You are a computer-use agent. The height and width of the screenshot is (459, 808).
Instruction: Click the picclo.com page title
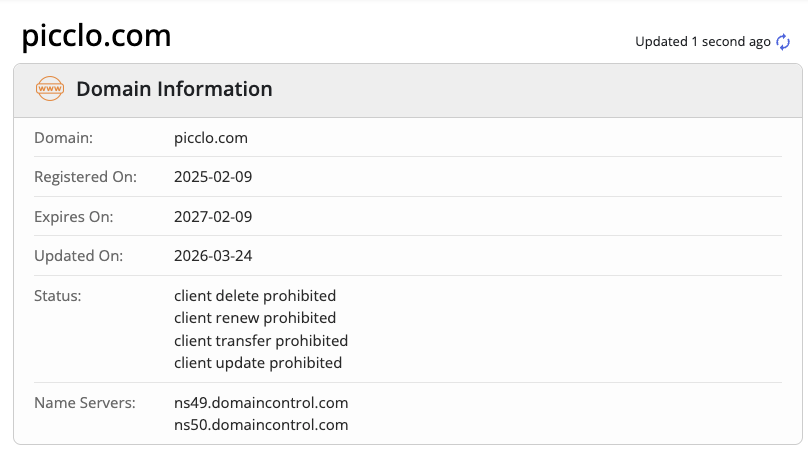pos(96,36)
